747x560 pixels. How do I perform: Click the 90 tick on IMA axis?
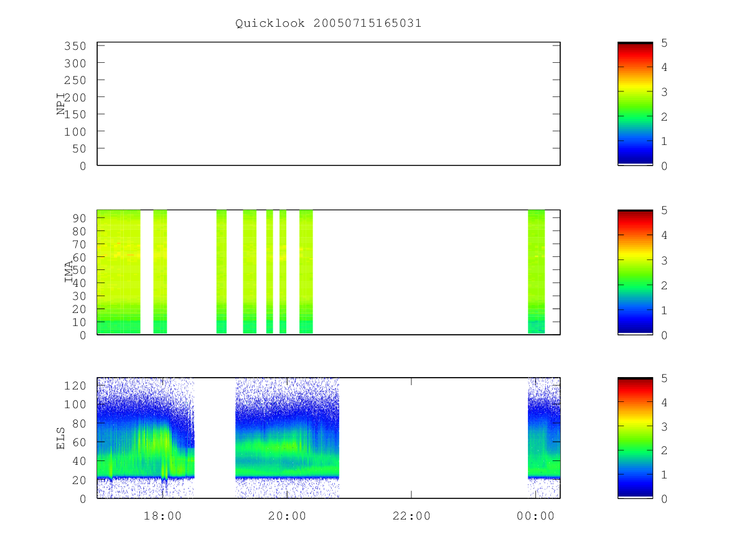78,218
